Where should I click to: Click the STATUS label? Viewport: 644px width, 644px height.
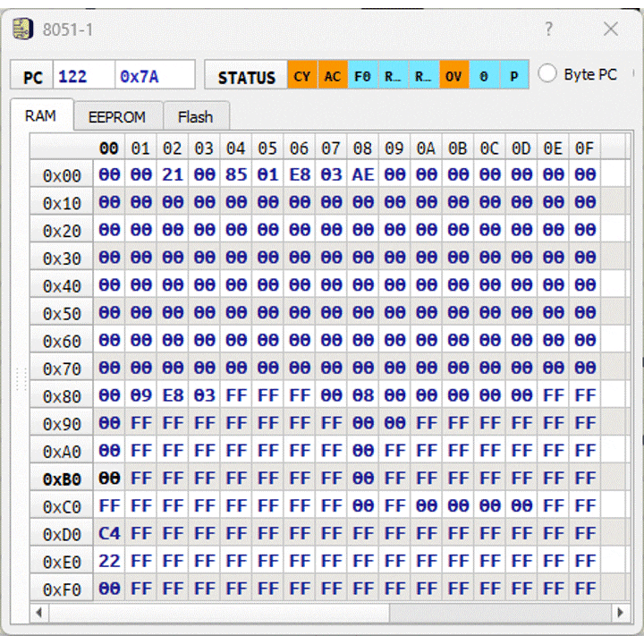point(247,76)
